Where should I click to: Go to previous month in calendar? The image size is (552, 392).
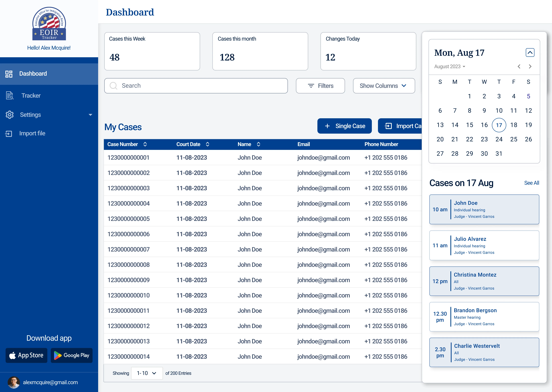coord(519,66)
